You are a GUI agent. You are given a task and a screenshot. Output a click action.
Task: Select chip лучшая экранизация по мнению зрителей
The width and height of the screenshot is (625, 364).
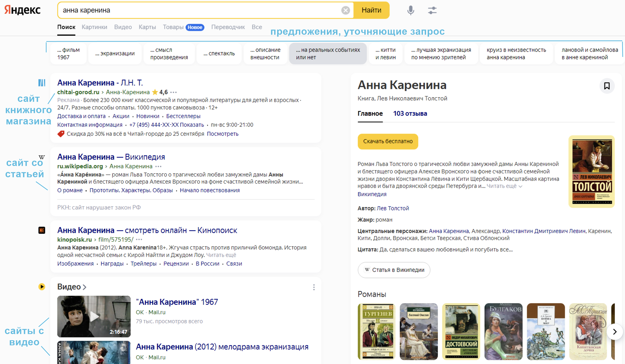tap(441, 54)
